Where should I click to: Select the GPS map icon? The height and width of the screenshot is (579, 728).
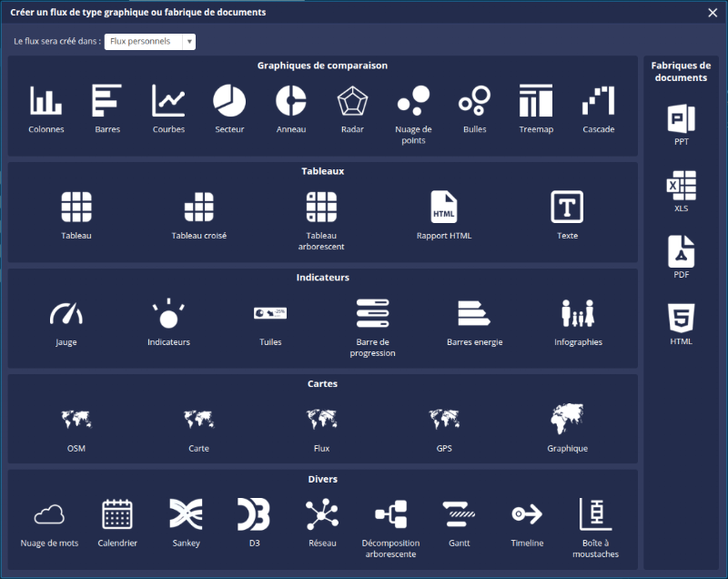click(x=444, y=420)
